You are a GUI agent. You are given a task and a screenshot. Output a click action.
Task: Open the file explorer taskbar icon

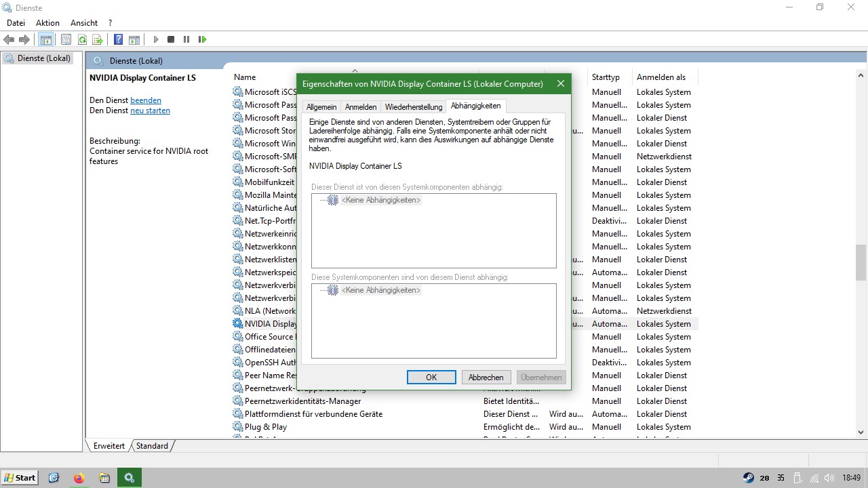tap(104, 478)
